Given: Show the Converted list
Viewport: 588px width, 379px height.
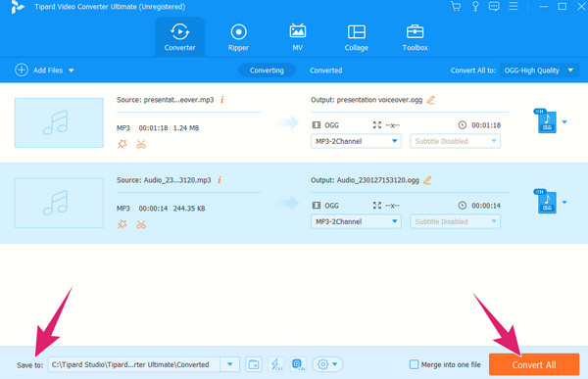Looking at the screenshot, I should pos(325,71).
